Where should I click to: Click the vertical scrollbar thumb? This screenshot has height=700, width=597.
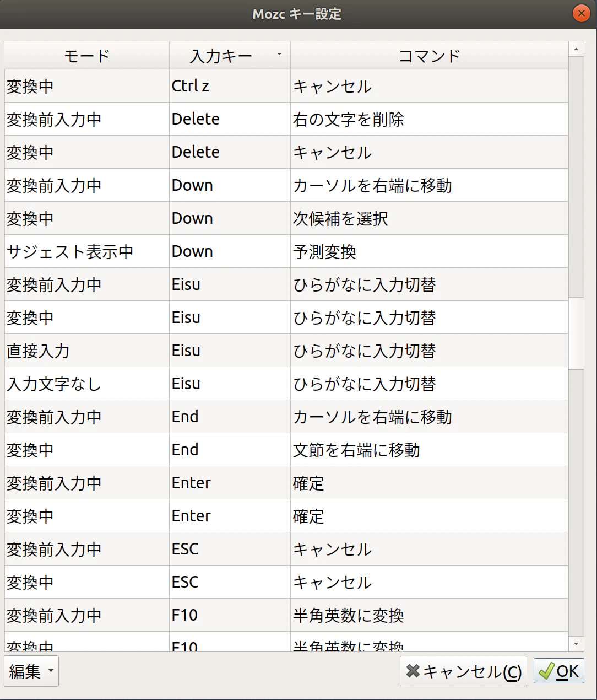point(576,333)
